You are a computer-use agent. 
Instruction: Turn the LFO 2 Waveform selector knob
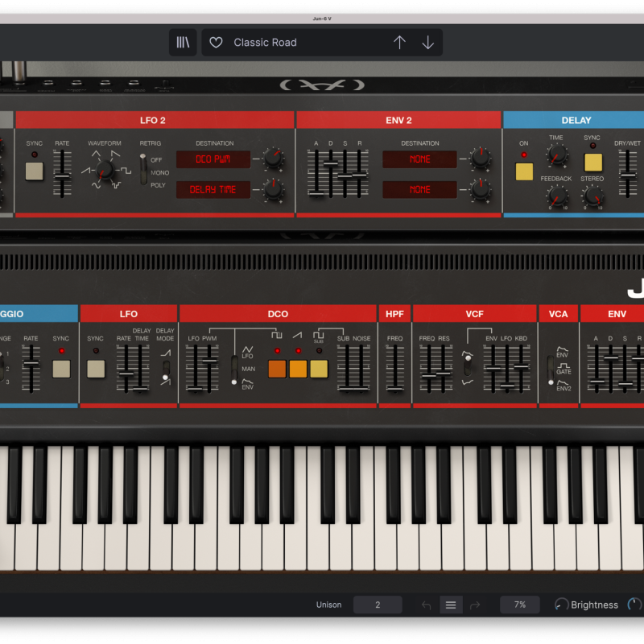104,170
